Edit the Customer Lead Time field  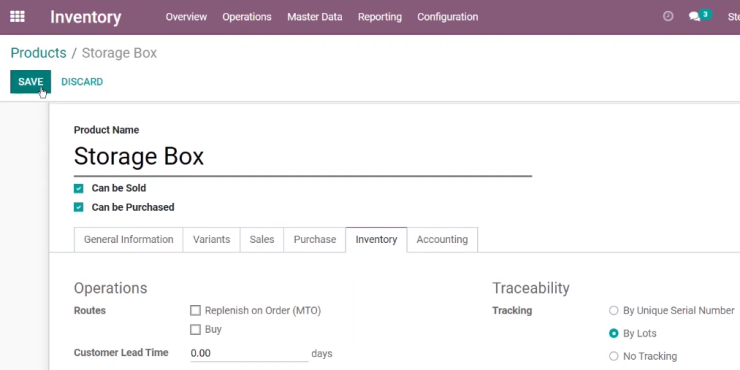tap(249, 353)
